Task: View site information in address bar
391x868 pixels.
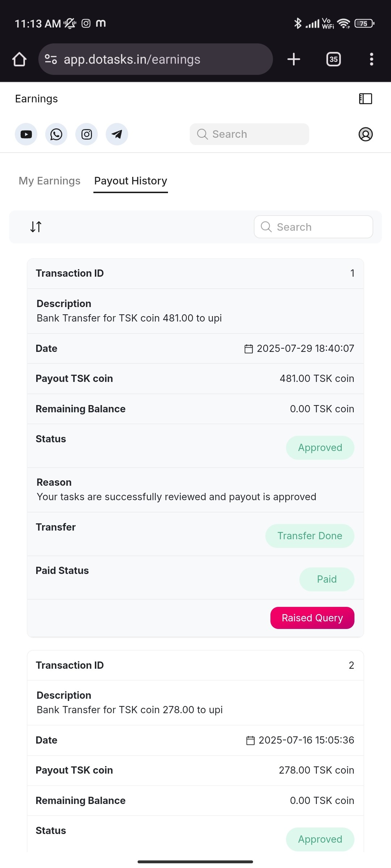Action: [51, 59]
